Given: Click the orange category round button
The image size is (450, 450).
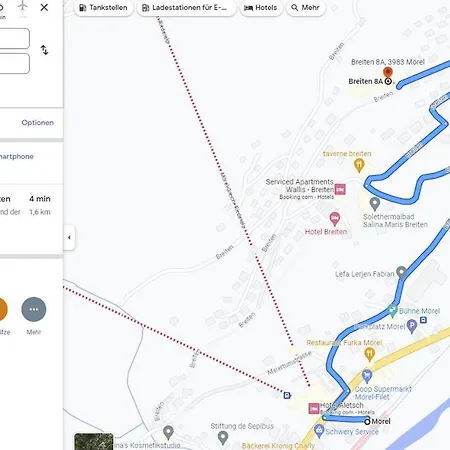Looking at the screenshot, I should coord(3,309).
